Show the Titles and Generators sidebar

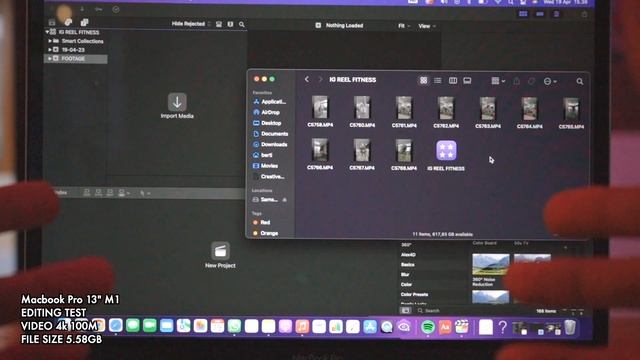(84, 22)
